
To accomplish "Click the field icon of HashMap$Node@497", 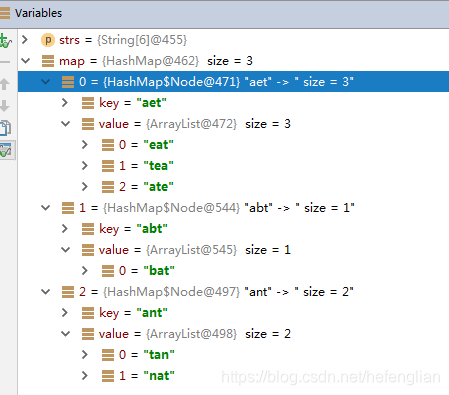I will tap(68, 292).
